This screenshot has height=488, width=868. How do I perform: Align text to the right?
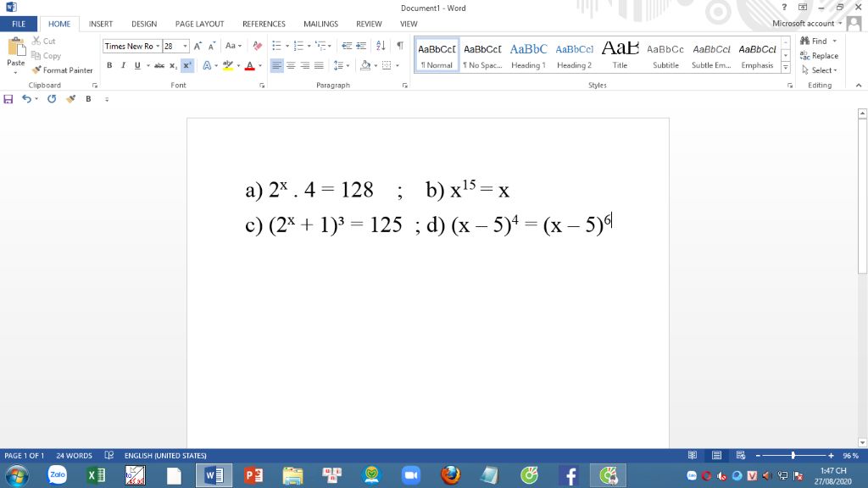click(304, 65)
